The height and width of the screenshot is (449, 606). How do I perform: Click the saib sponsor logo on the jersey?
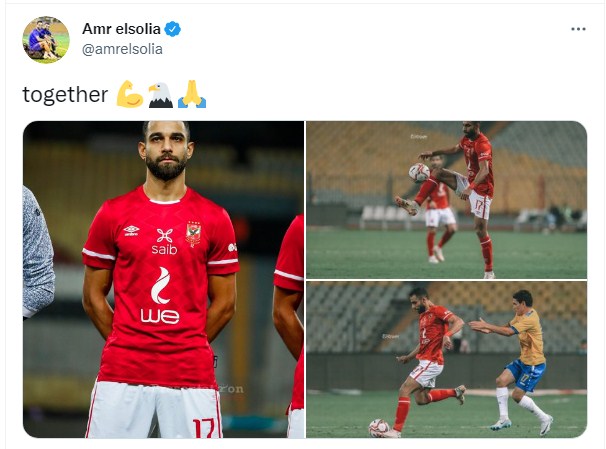[164, 242]
